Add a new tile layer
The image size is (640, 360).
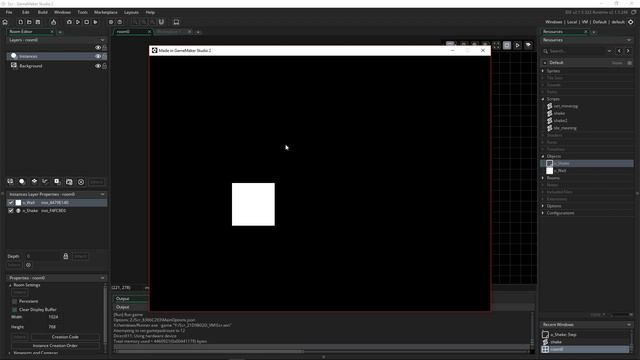click(34, 182)
